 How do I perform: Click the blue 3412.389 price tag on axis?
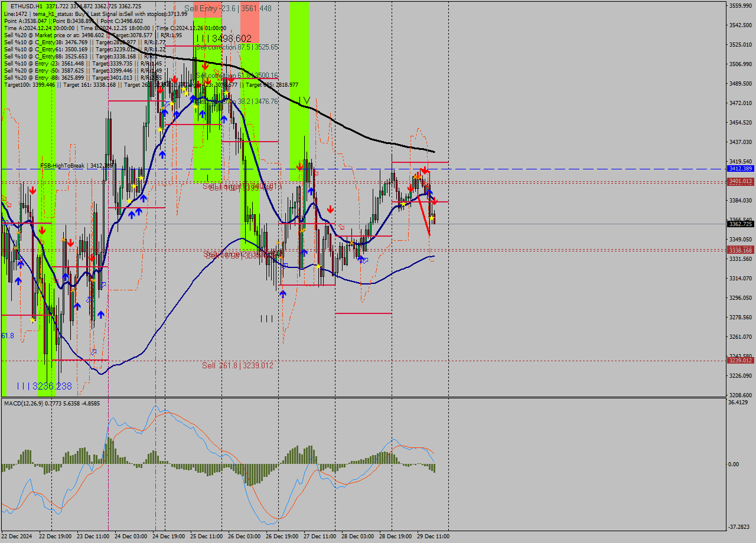coord(740,169)
